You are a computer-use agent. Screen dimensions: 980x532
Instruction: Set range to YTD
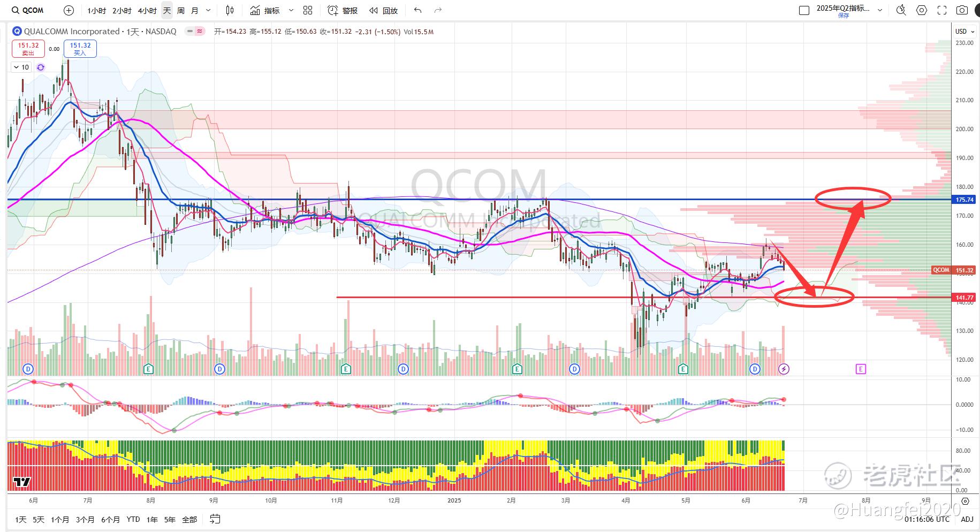(133, 519)
